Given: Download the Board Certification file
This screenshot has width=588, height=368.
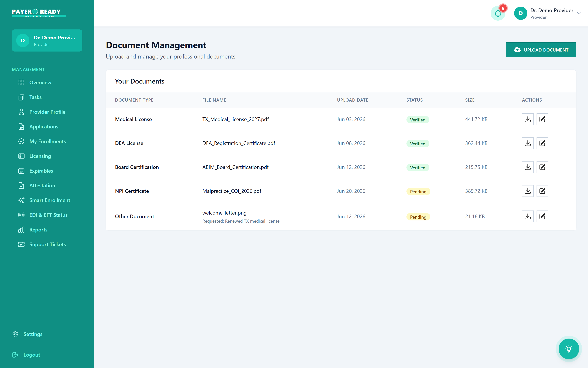Looking at the screenshot, I should tap(528, 167).
